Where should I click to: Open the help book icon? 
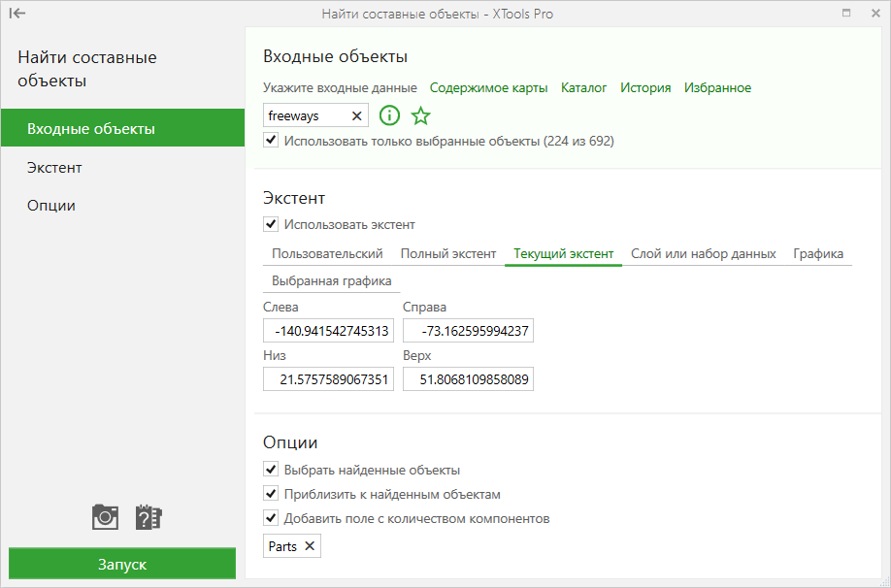(x=148, y=517)
